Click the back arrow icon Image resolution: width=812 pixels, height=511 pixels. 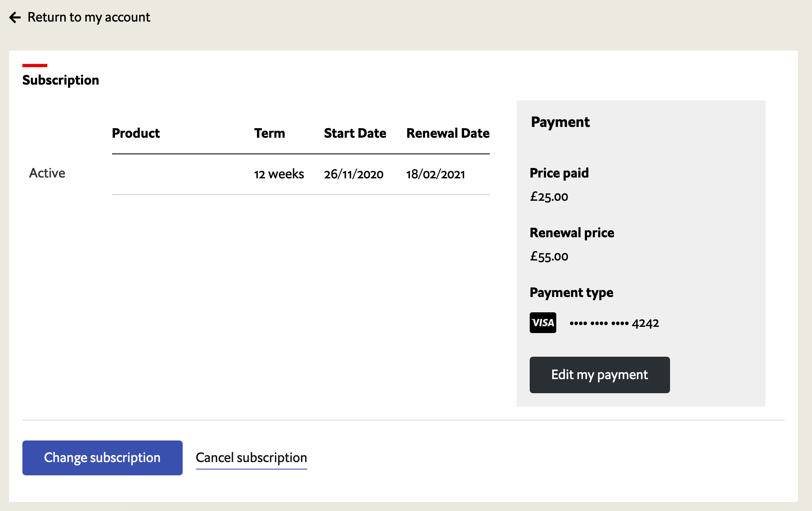(x=15, y=17)
